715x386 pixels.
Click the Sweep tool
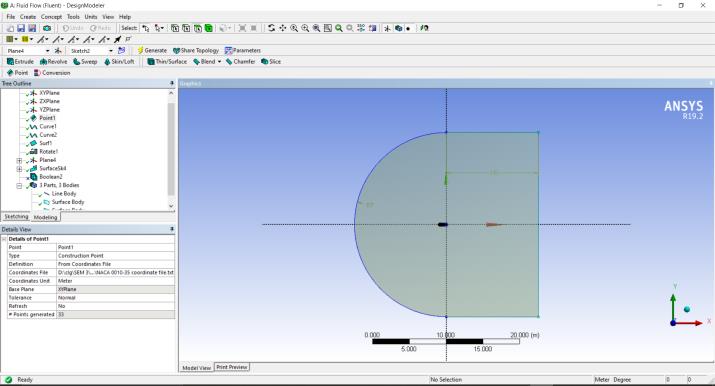tap(85, 62)
